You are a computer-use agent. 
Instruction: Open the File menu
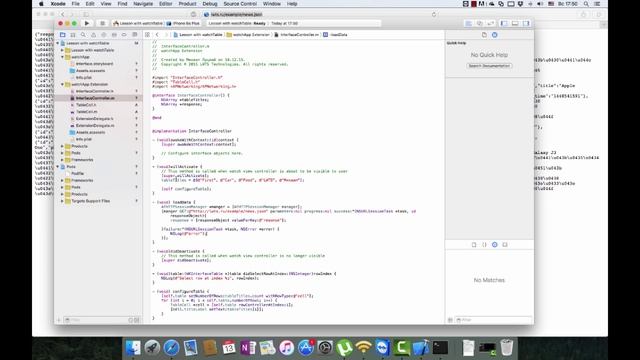pyautogui.click(x=76, y=4)
